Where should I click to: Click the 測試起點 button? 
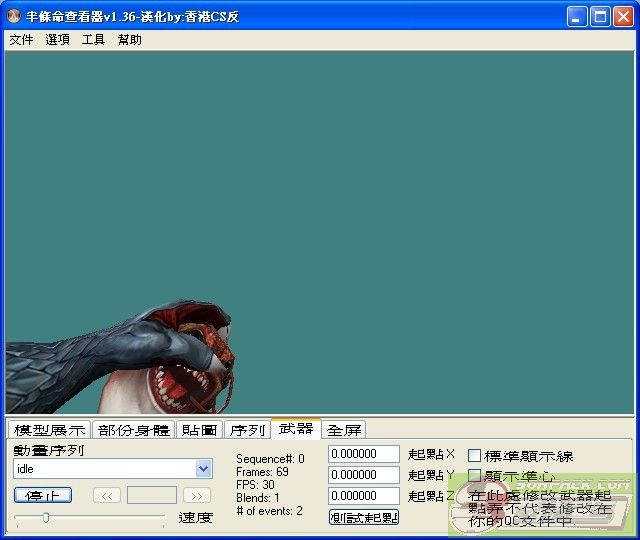coord(364,517)
